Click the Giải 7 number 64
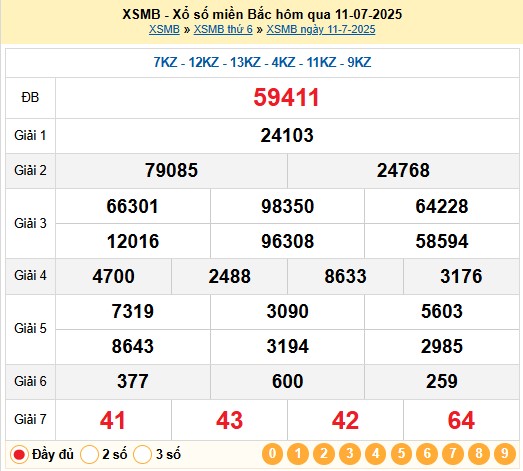523x471 pixels. [461, 420]
